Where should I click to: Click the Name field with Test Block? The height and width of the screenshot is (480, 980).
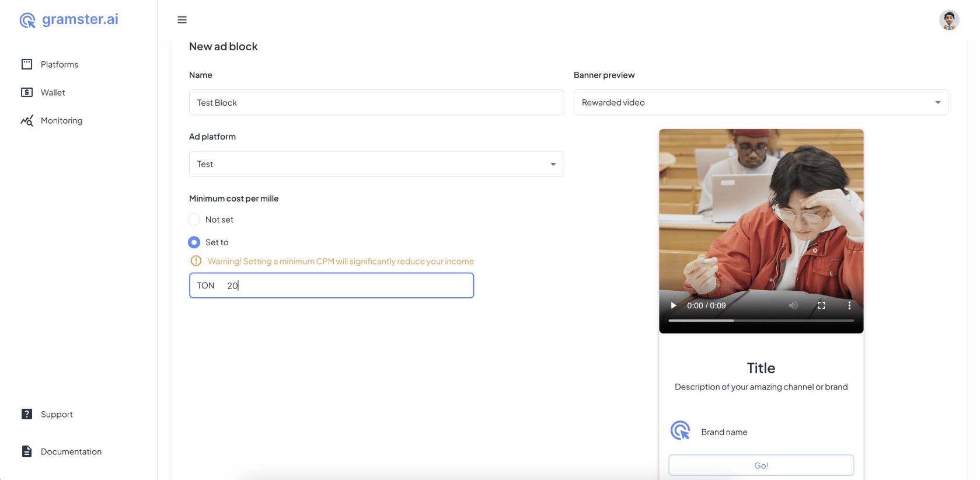(x=376, y=103)
